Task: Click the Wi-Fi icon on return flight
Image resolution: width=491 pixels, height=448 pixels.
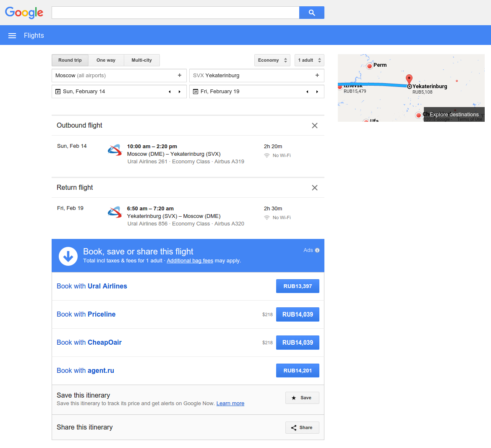Action: (x=267, y=217)
